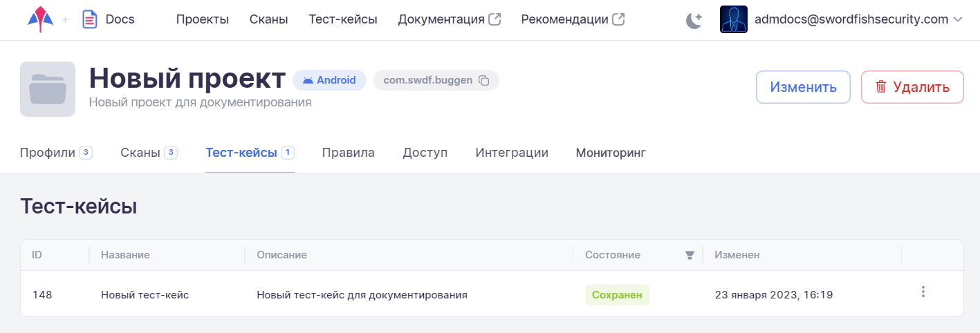Click the Изменить button
This screenshot has width=980, height=333.
[x=803, y=87]
